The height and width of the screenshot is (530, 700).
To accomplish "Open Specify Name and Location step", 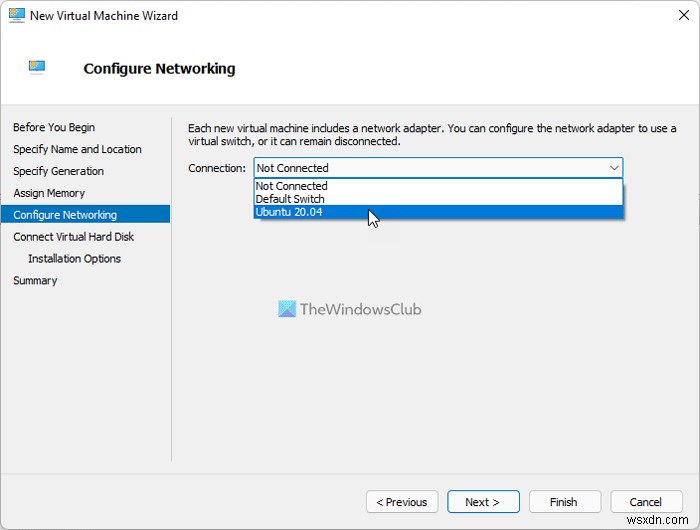I will (77, 149).
